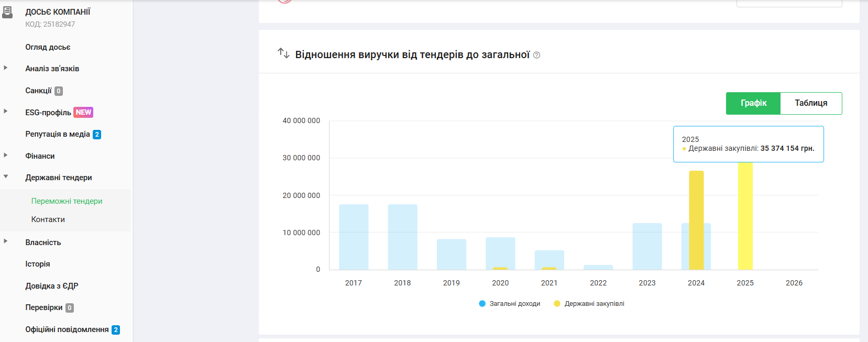Switch chart view to Графік
868x342 pixels.
coord(753,103)
